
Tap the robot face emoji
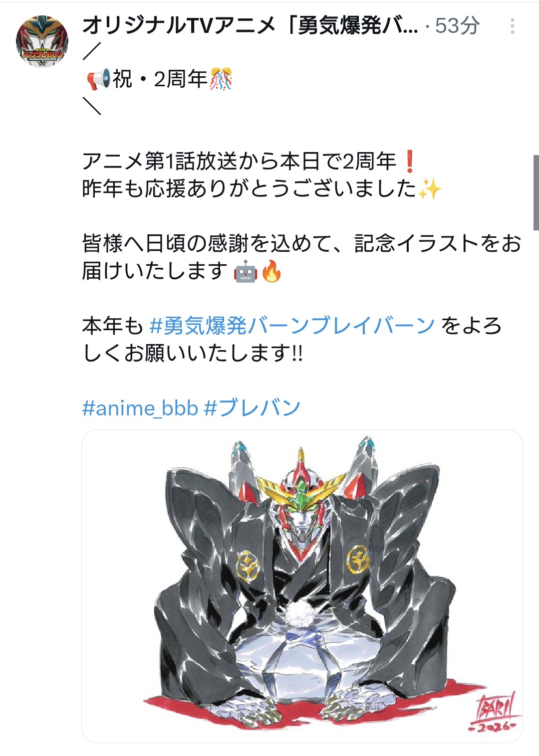click(246, 272)
